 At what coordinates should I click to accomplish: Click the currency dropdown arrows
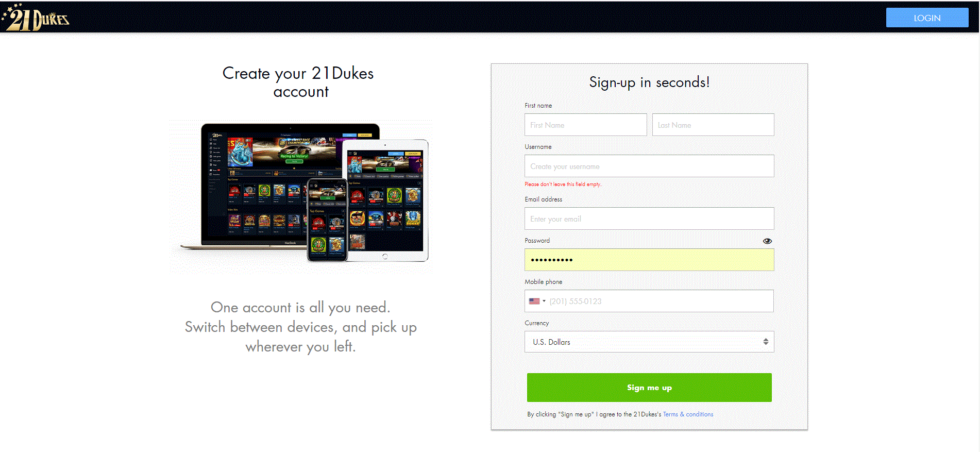[766, 342]
